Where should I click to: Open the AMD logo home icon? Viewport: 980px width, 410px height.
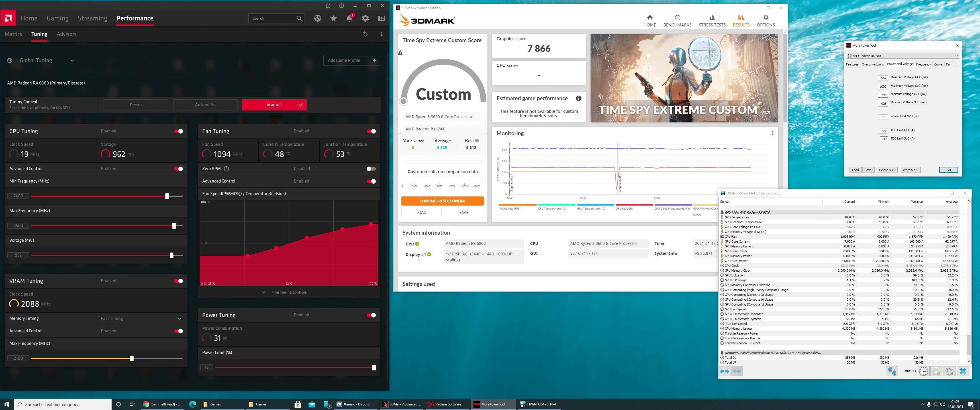coord(8,18)
